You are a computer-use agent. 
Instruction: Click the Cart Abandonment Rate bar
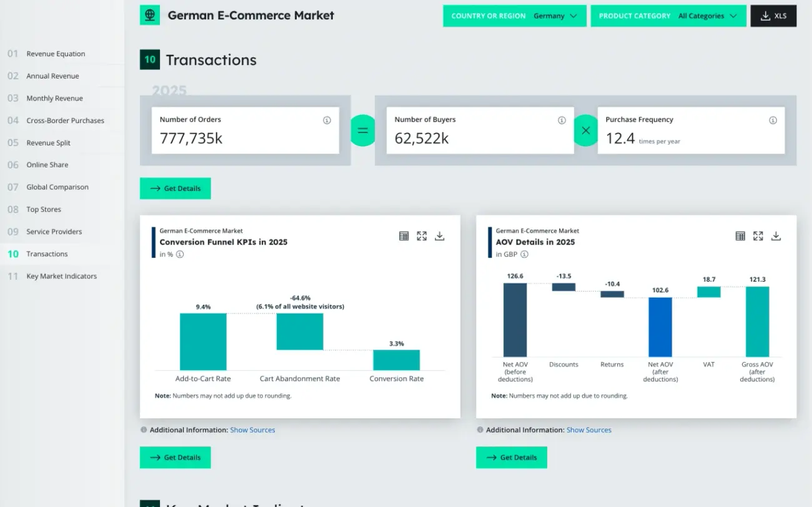[x=300, y=332]
